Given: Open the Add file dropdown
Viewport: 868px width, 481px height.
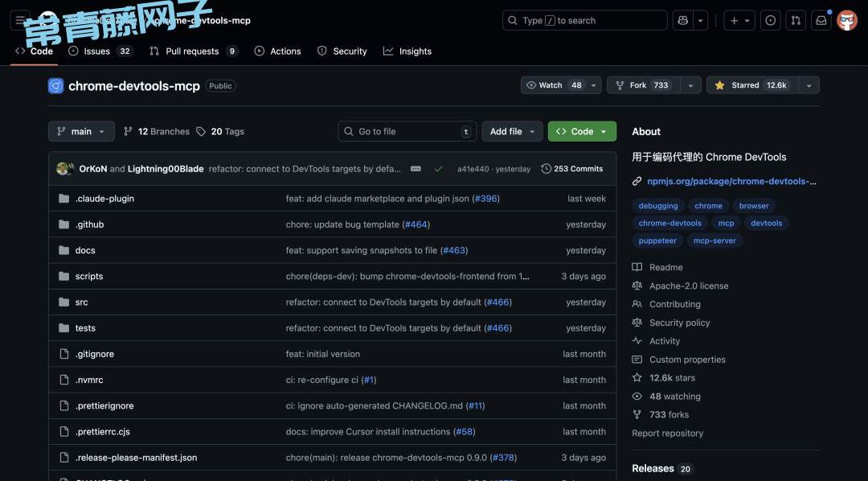Looking at the screenshot, I should [512, 131].
